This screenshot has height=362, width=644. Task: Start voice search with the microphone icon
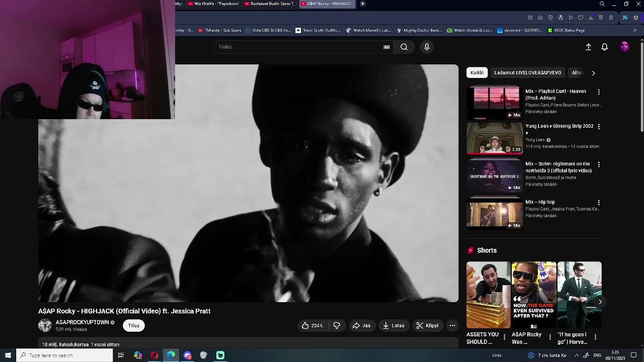(427, 47)
